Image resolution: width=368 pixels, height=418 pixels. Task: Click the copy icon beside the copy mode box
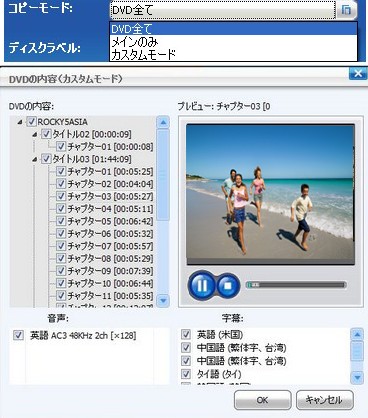346,10
